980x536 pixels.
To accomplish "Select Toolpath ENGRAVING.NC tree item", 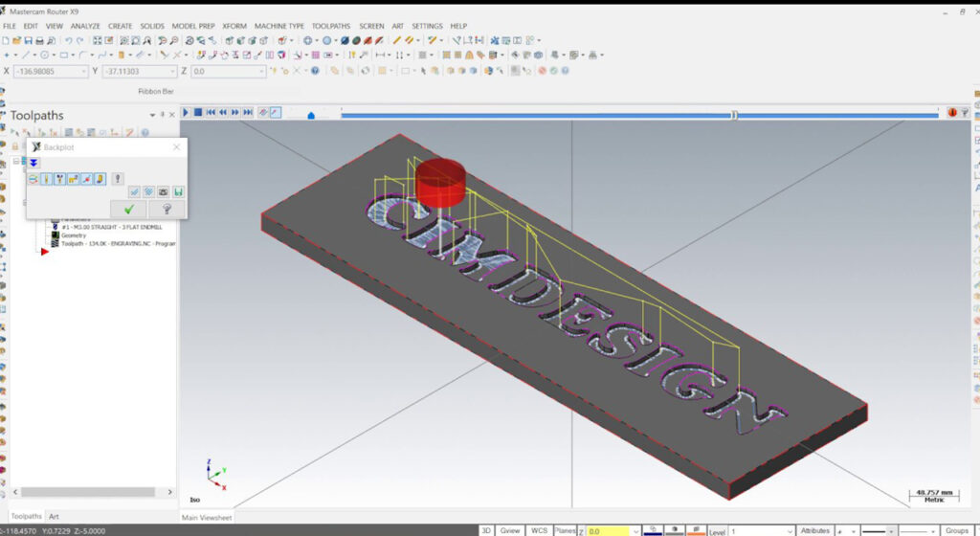I will (118, 244).
